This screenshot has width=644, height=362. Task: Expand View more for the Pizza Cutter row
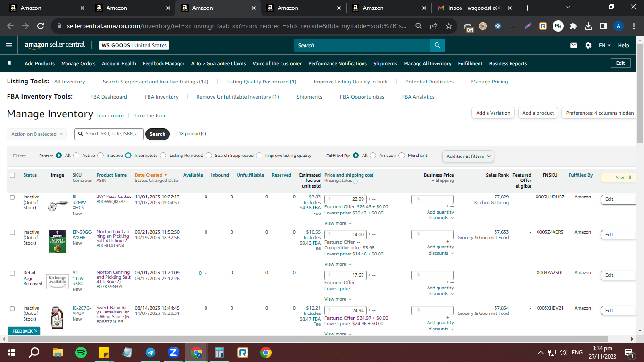pos(338,223)
